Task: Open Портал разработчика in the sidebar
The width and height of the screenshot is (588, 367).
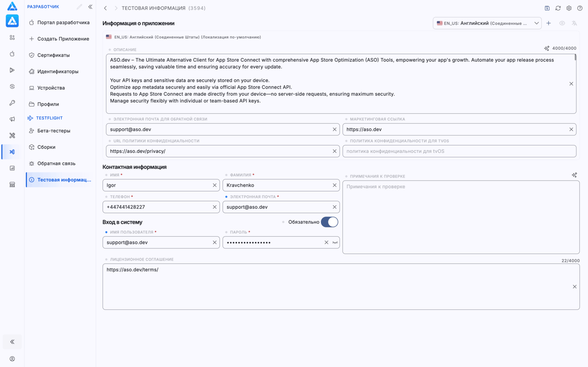Action: [60, 22]
